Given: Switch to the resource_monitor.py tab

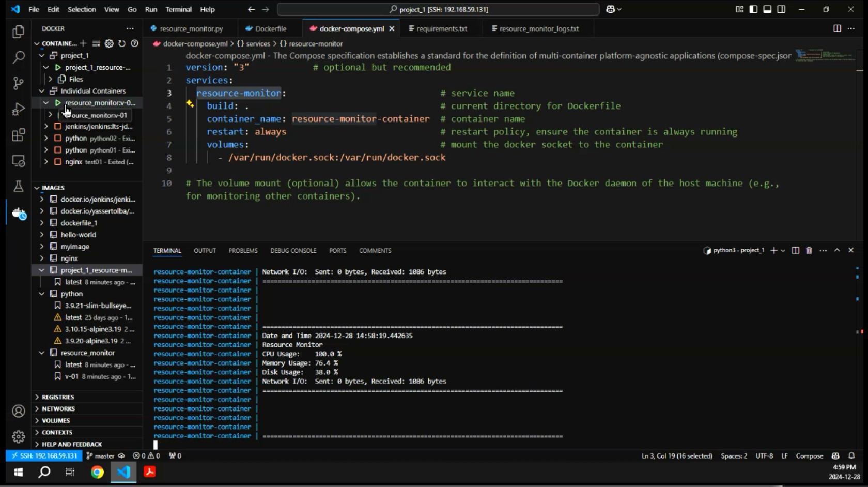Looking at the screenshot, I should pyautogui.click(x=191, y=28).
